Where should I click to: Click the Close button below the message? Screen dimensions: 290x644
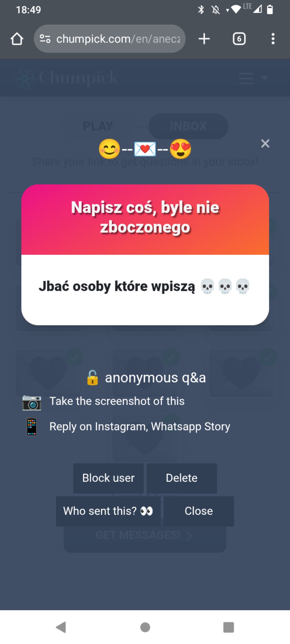click(199, 511)
